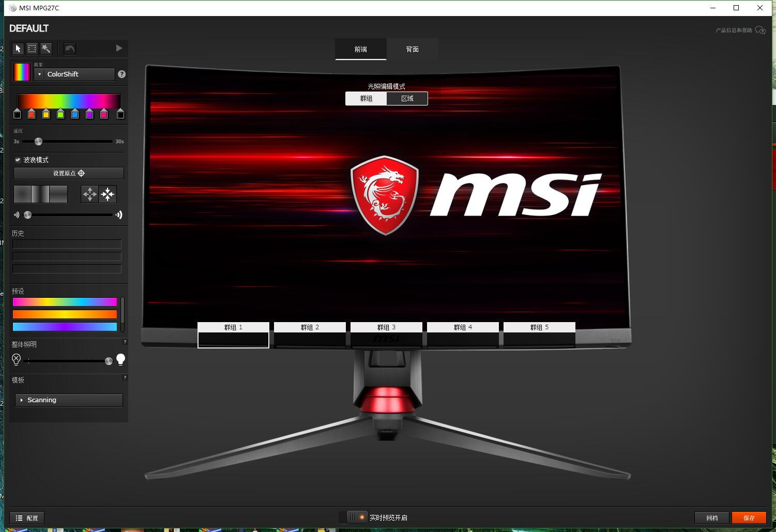Image resolution: width=776 pixels, height=532 pixels.
Task: Select the magic wand tool
Action: pos(46,49)
